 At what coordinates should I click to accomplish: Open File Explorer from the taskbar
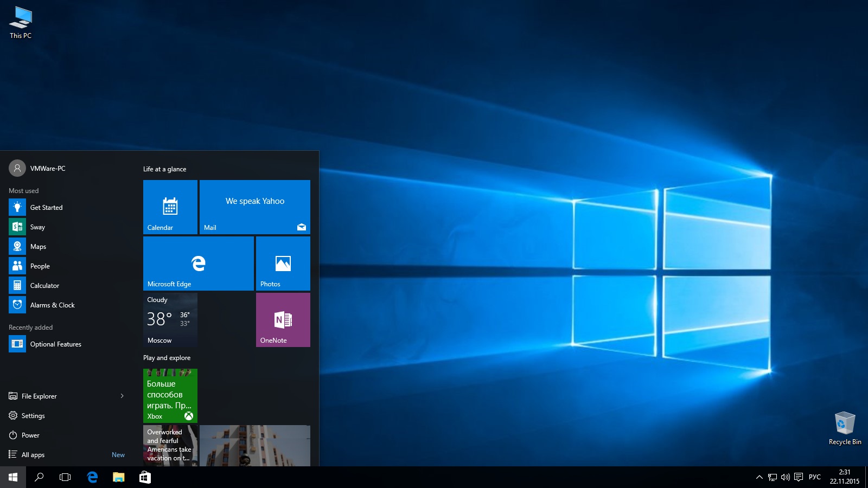(x=118, y=477)
